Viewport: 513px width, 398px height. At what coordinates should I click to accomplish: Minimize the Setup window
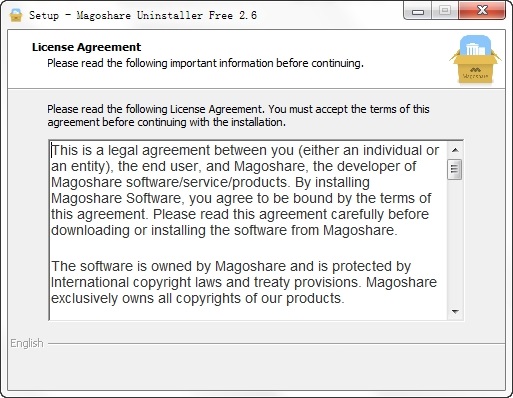pos(418,12)
